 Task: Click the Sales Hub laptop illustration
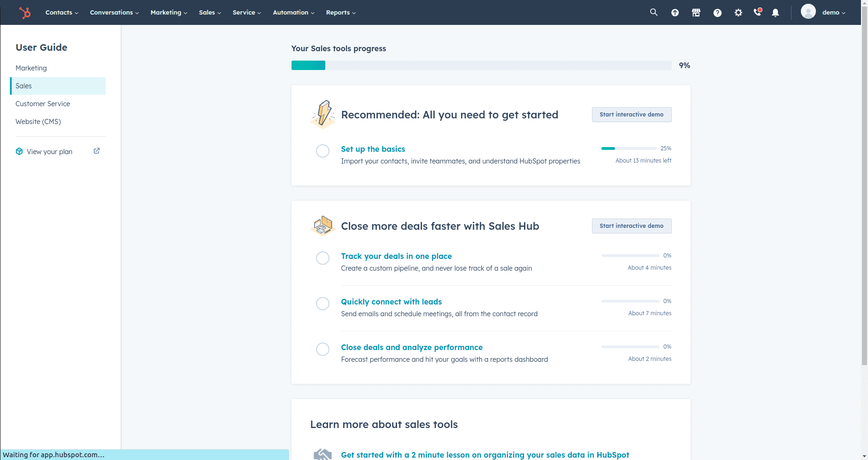(323, 226)
